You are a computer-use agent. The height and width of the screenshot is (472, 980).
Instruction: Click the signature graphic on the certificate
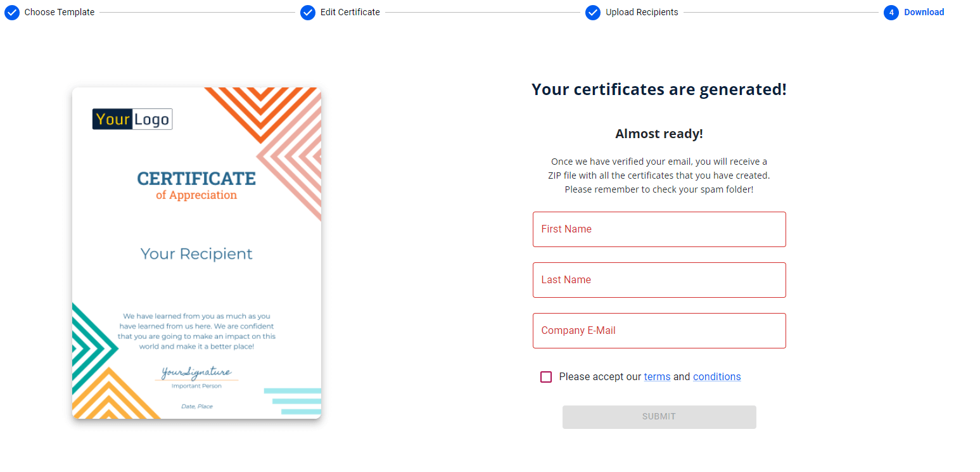pyautogui.click(x=196, y=373)
